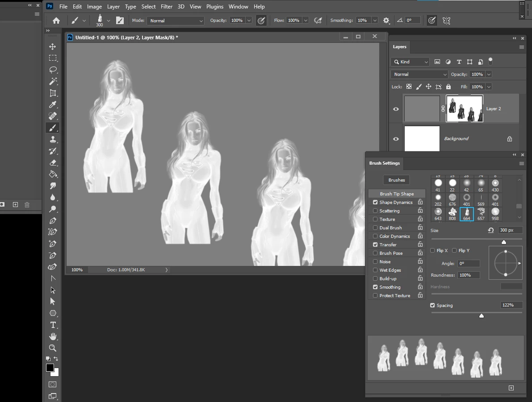
Task: Open the Filter menu
Action: pyautogui.click(x=167, y=7)
